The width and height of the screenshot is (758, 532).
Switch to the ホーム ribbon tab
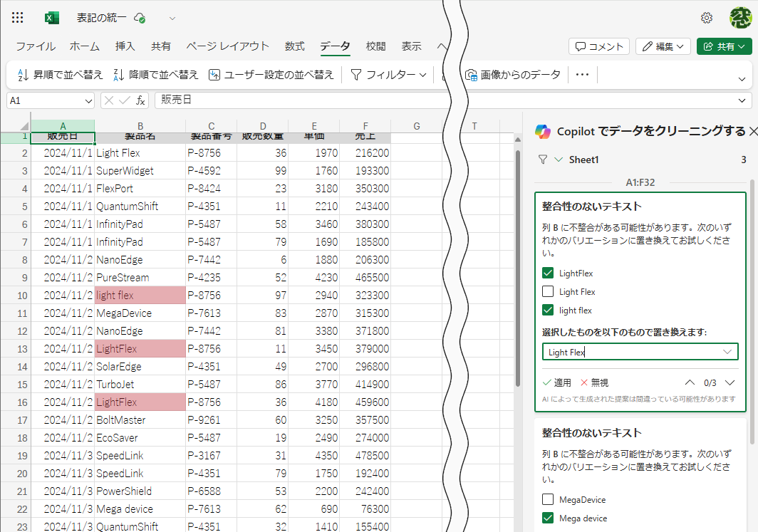(x=85, y=46)
